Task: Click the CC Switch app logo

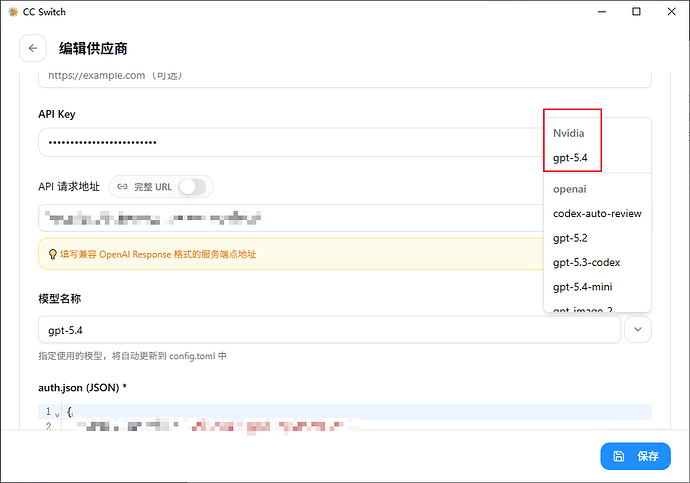Action: pos(13,12)
